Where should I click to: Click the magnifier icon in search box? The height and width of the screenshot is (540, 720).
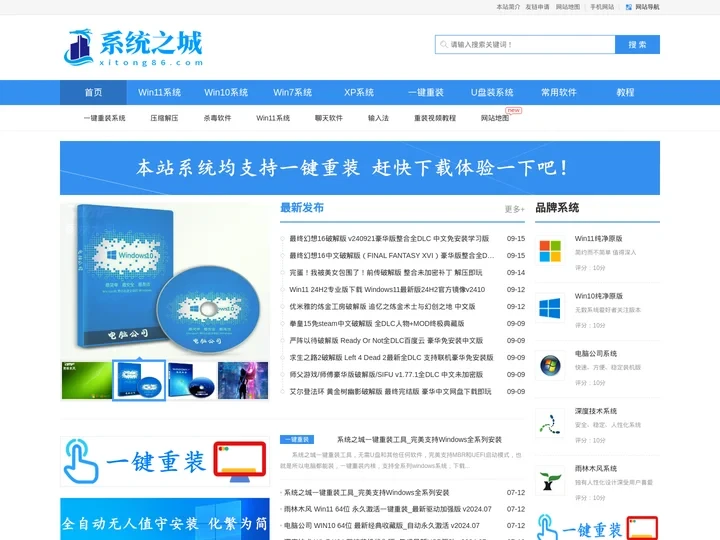tap(444, 45)
